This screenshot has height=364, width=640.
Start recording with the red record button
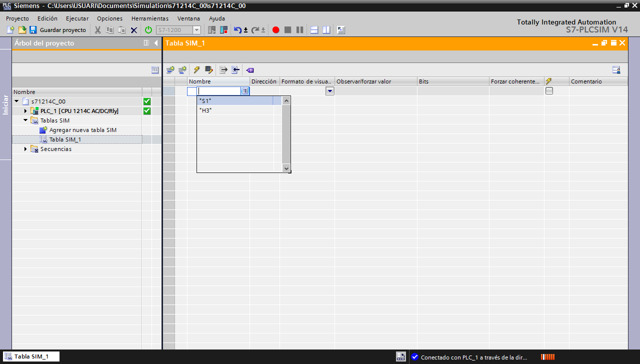(275, 30)
